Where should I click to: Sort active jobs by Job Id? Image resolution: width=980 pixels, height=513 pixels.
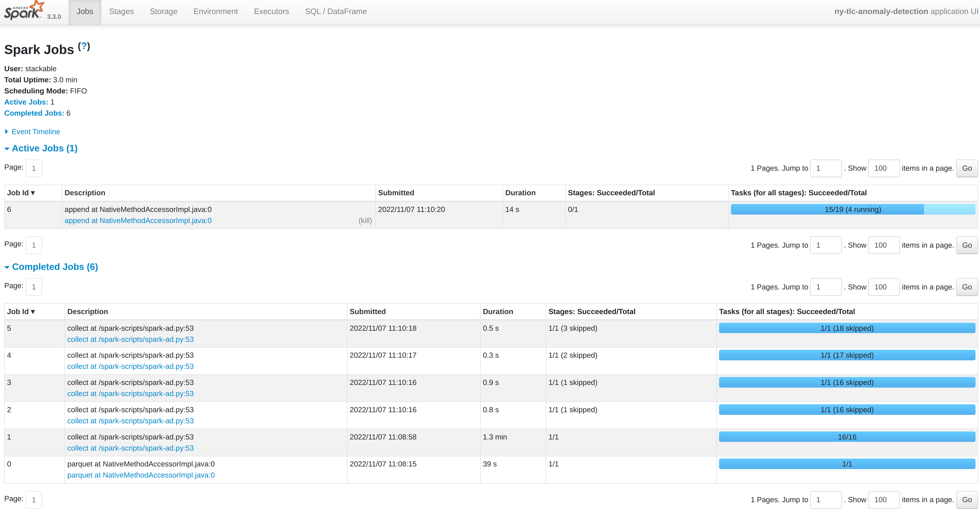tap(21, 193)
